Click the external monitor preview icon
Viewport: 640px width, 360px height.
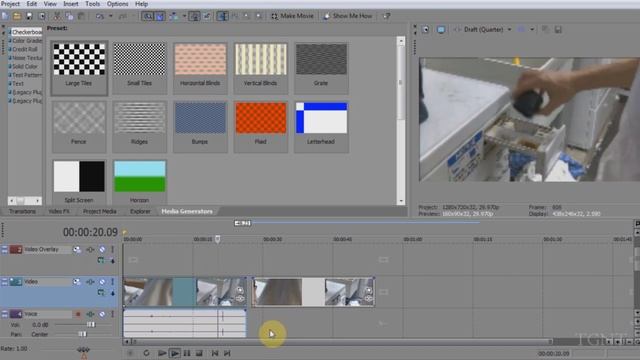441,29
